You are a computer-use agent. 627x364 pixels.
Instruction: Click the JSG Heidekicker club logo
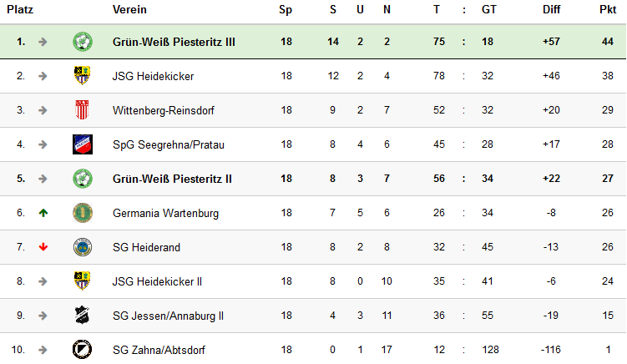point(83,76)
